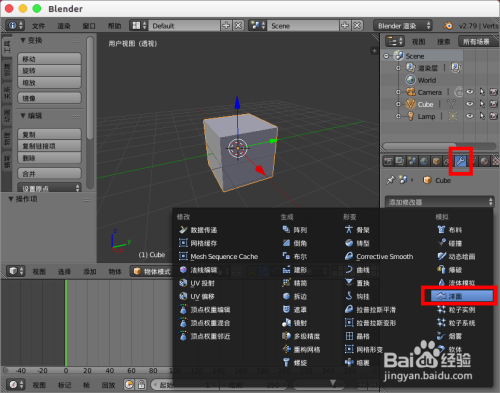Screen dimensions: 500x393
Task: Toggle Lamp visibility eye in outliner
Action: (x=470, y=116)
